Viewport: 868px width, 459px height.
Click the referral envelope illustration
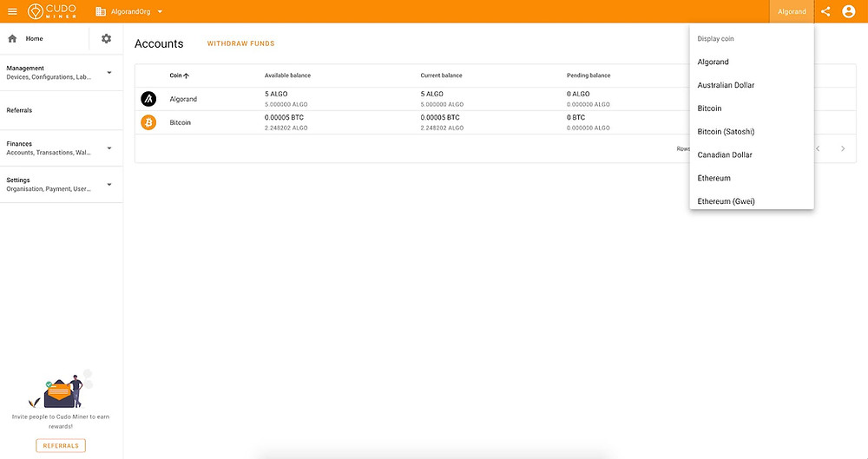pos(60,390)
